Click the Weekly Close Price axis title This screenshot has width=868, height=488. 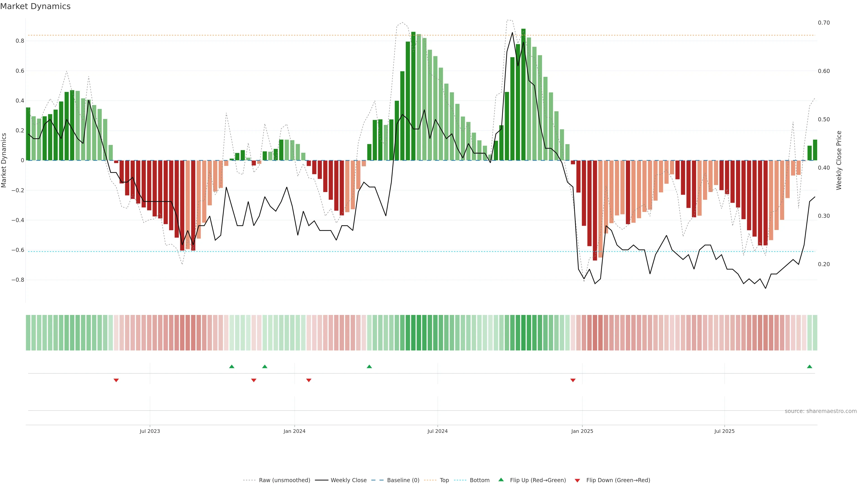[x=839, y=160]
